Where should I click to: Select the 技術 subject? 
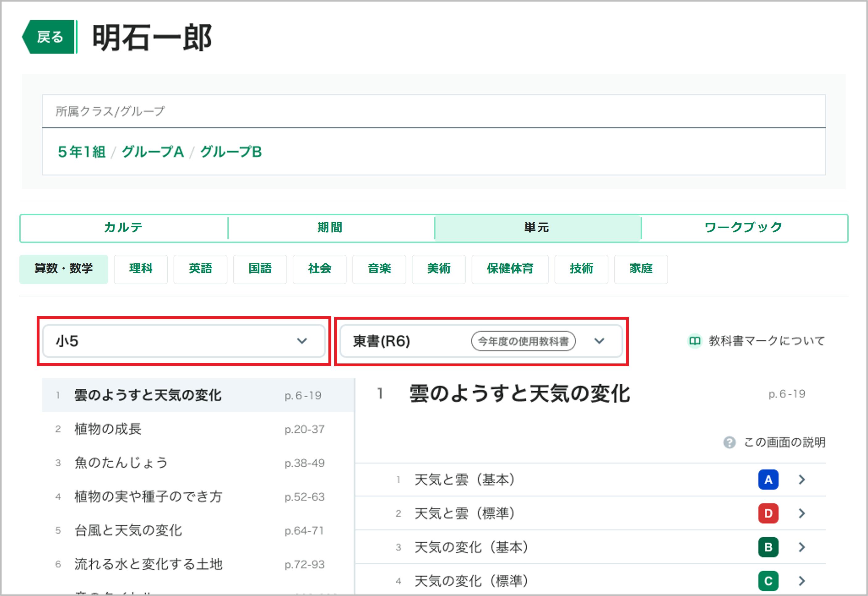582,269
